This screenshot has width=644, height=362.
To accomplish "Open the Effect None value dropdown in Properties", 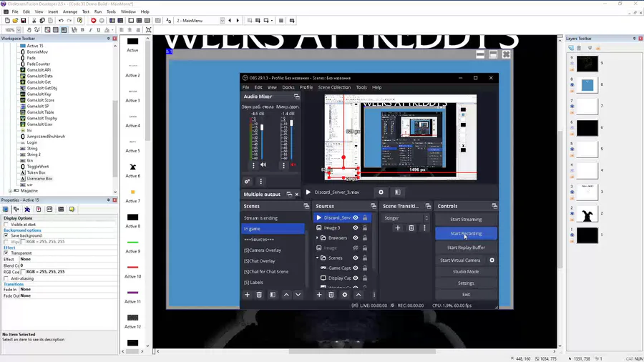I will pyautogui.click(x=68, y=259).
